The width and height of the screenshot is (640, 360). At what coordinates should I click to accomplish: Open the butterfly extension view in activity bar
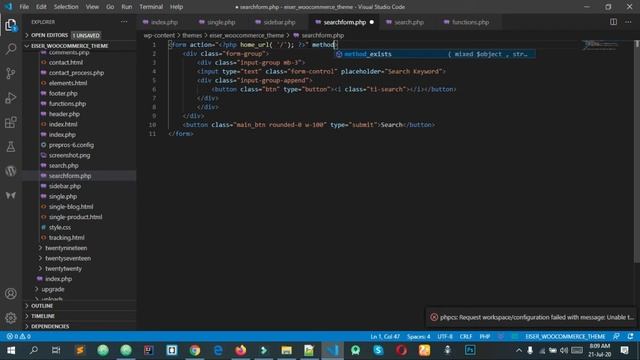pyautogui.click(x=11, y=195)
